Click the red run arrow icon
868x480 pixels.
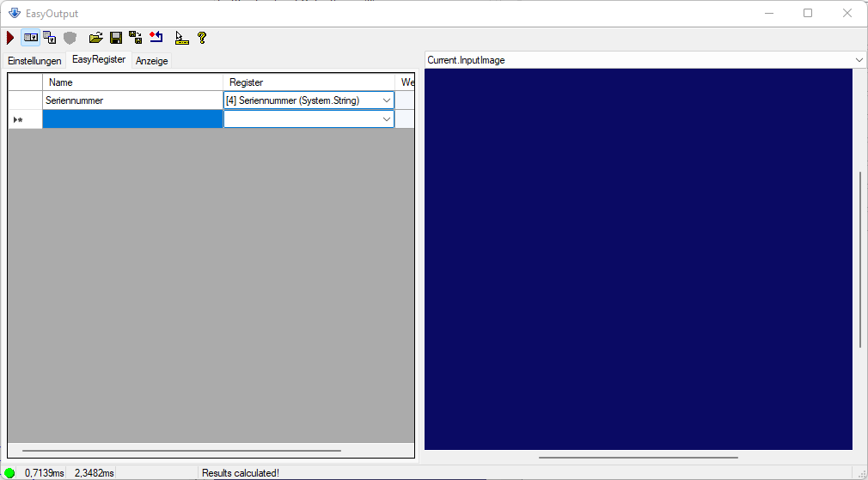pos(10,38)
